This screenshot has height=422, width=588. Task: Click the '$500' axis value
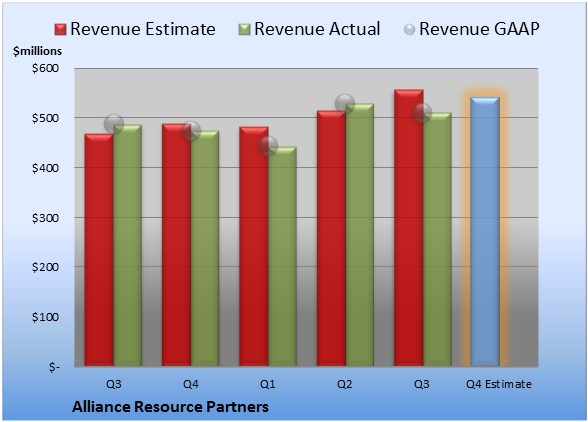pos(45,118)
